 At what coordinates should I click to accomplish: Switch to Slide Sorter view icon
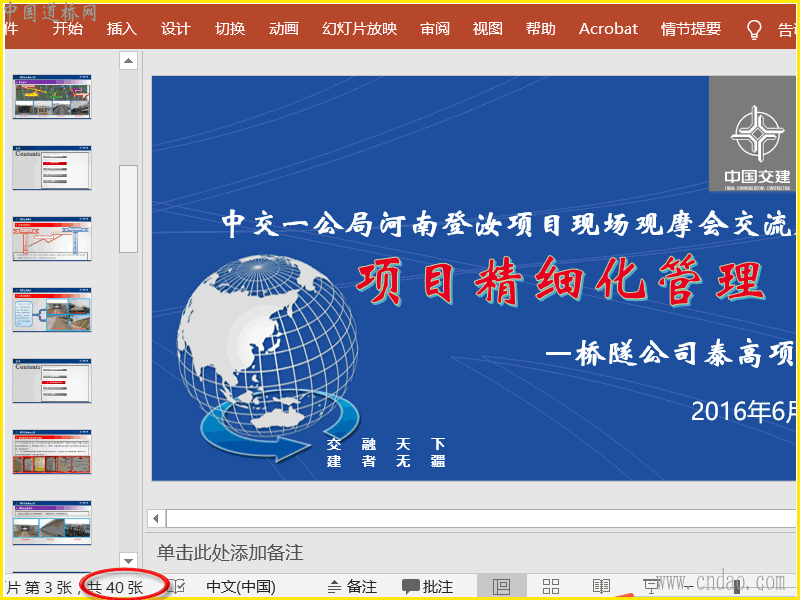click(551, 586)
